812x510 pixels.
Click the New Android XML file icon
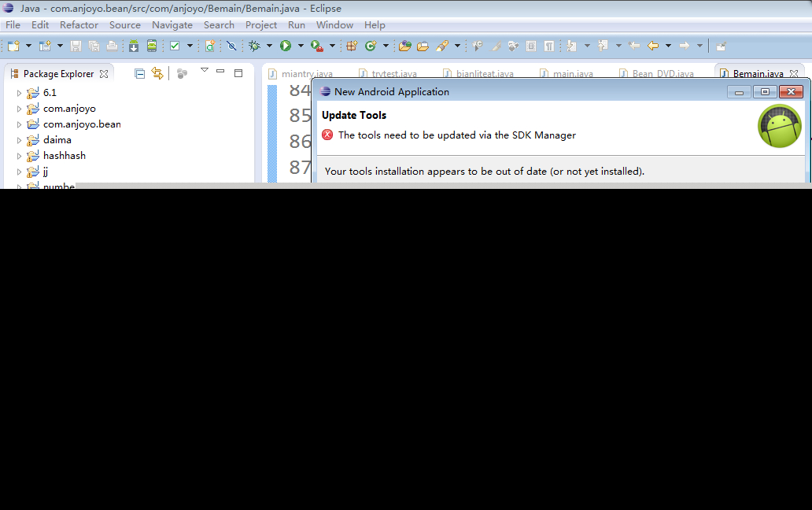45,46
